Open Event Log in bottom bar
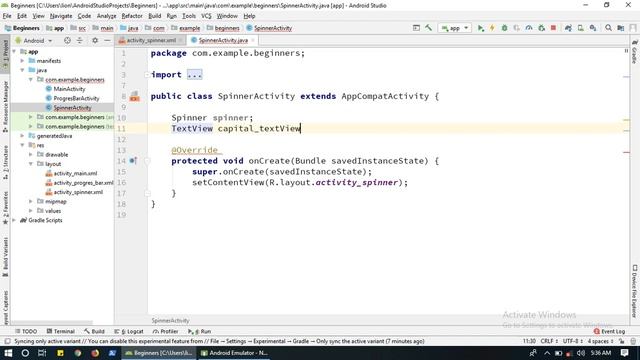This screenshot has width=640, height=360. 609,331
